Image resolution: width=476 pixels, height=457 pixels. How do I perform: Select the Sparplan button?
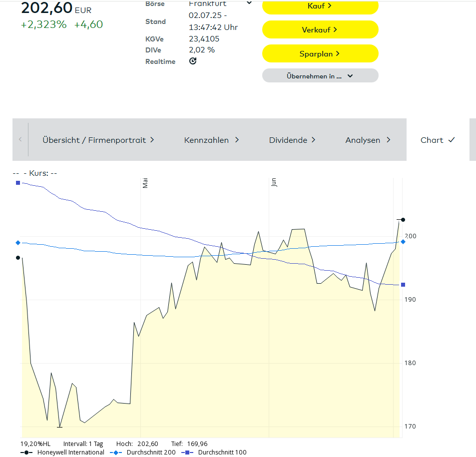pyautogui.click(x=320, y=53)
